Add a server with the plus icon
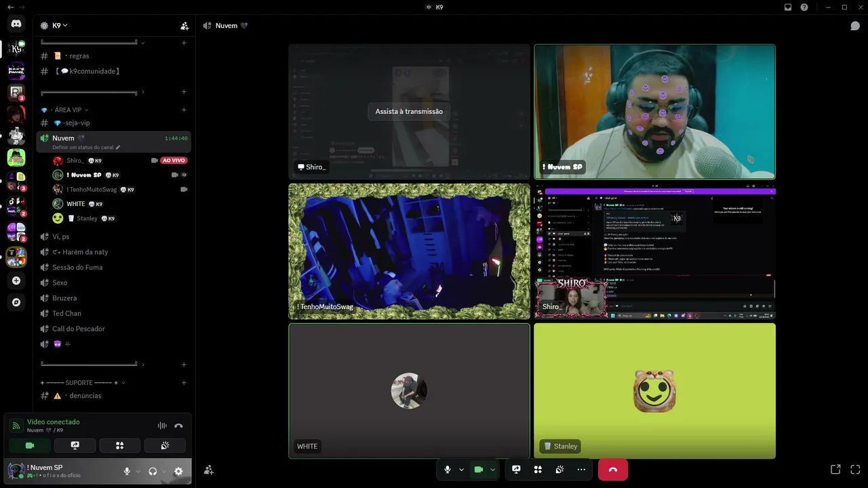This screenshot has width=868, height=488. tap(16, 281)
